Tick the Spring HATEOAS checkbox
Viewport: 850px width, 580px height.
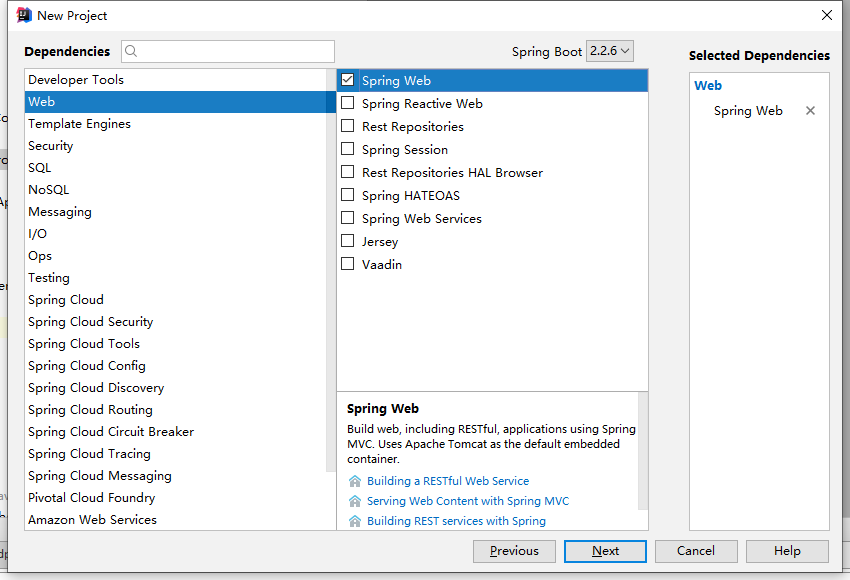tap(347, 195)
